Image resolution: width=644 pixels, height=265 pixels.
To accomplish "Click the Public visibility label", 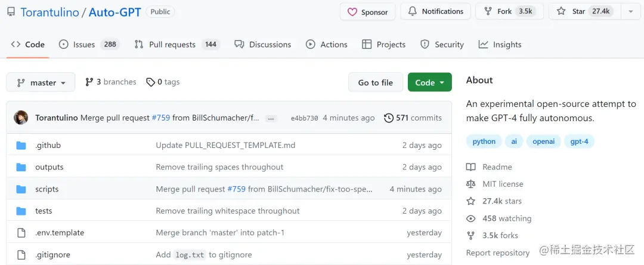I will [160, 12].
